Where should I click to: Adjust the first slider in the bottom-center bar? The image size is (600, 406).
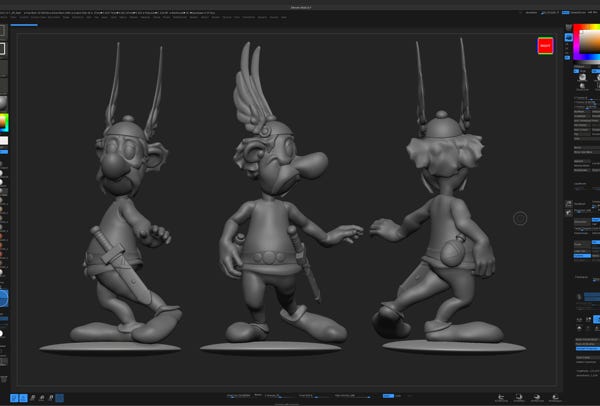pos(238,396)
